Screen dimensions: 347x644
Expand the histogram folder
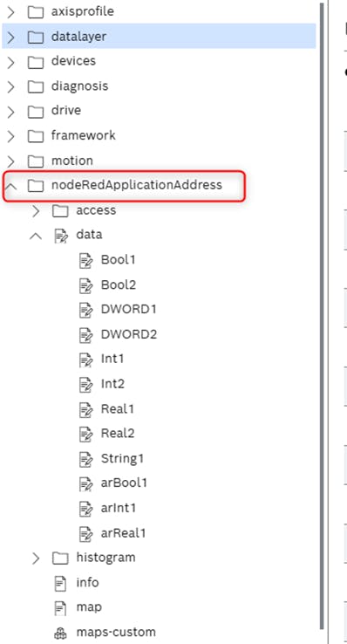[36, 558]
